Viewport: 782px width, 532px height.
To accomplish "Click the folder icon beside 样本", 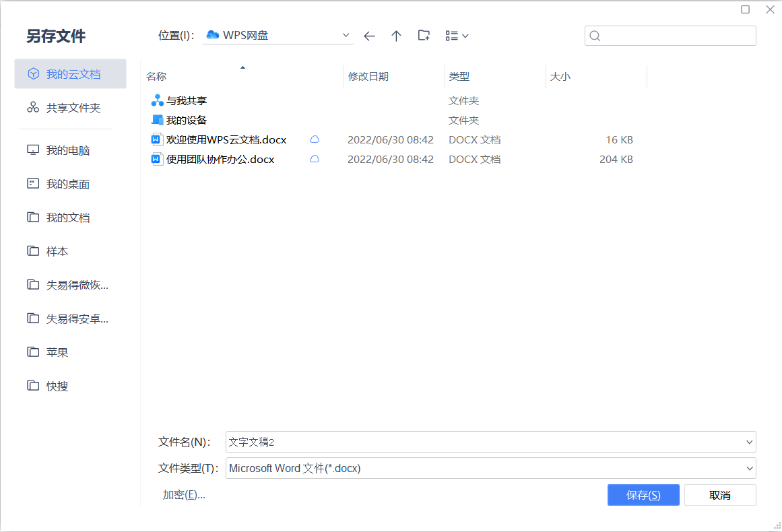I will (33, 251).
